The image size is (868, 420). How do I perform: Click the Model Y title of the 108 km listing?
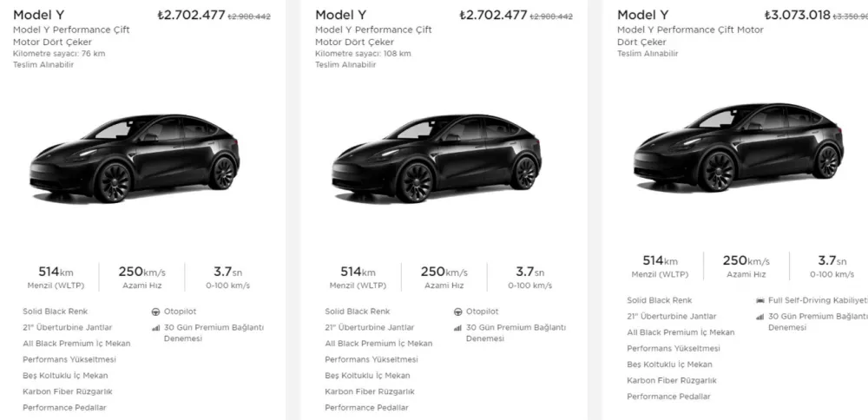(339, 15)
